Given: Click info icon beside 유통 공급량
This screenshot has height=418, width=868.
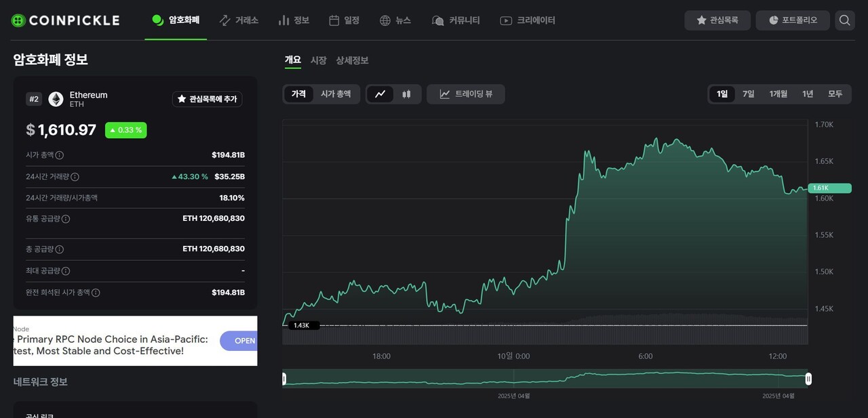Looking at the screenshot, I should coord(66,219).
